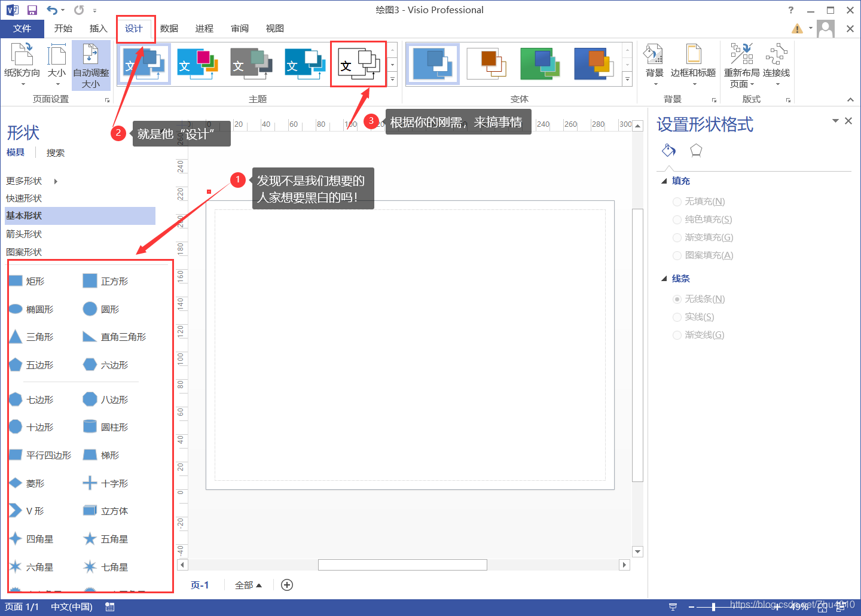Add a new page with plus icon

click(287, 585)
